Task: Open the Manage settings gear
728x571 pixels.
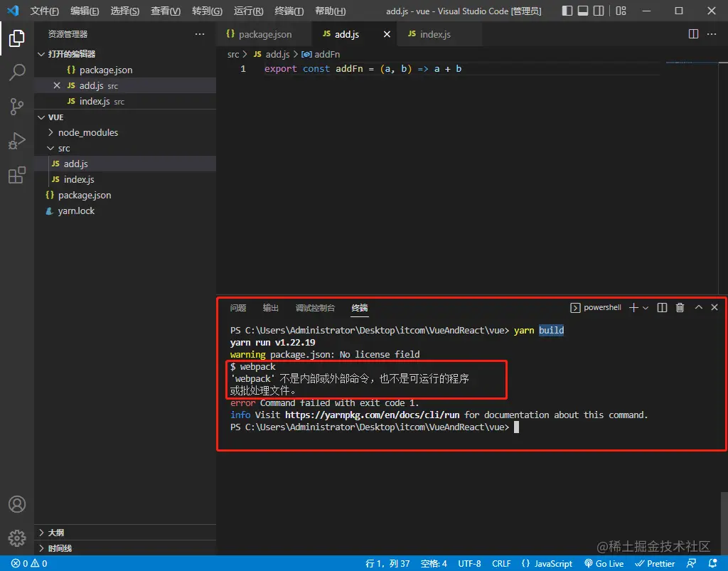Action: pos(17,538)
